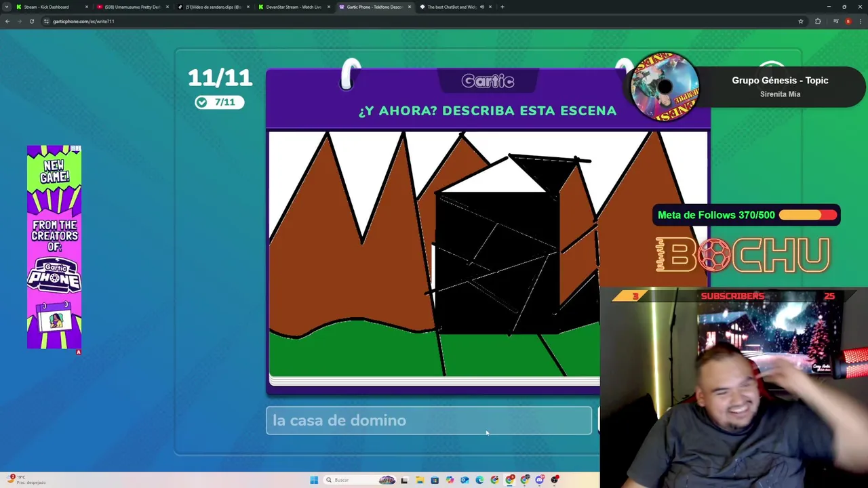Go forward in browser history
868x488 pixels.
(x=20, y=21)
